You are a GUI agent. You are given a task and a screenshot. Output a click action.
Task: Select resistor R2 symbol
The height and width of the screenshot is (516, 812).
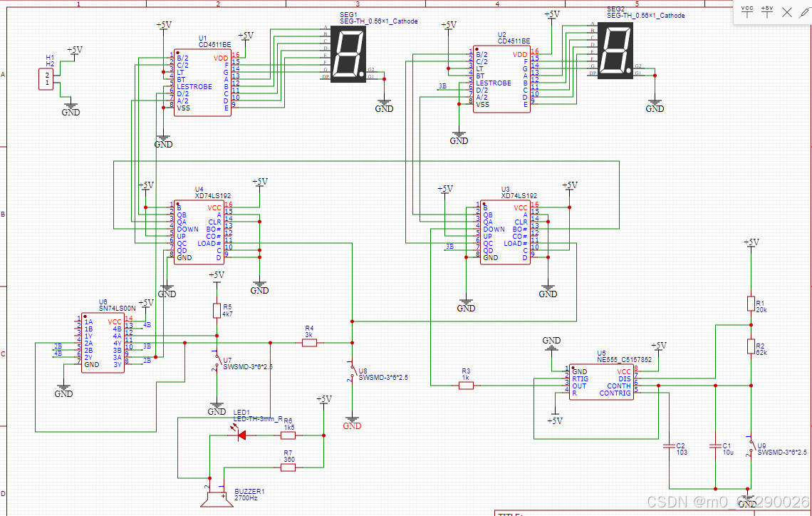pyautogui.click(x=751, y=346)
